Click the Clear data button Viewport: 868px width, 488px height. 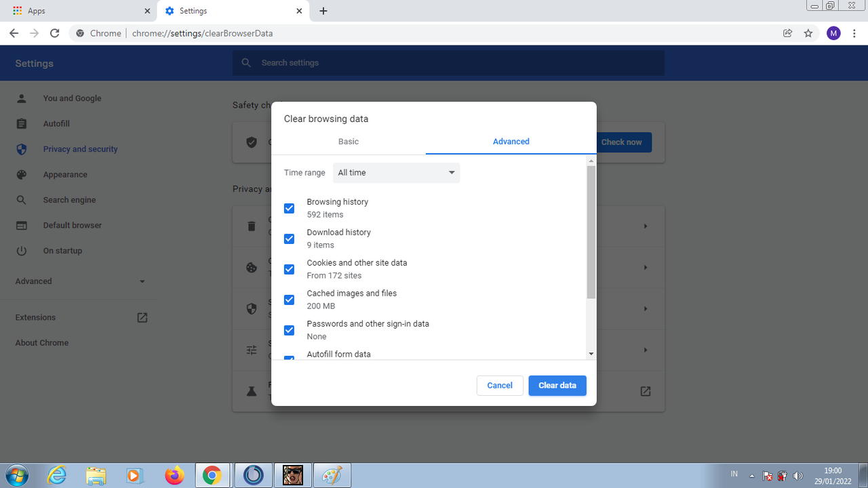[x=557, y=386]
